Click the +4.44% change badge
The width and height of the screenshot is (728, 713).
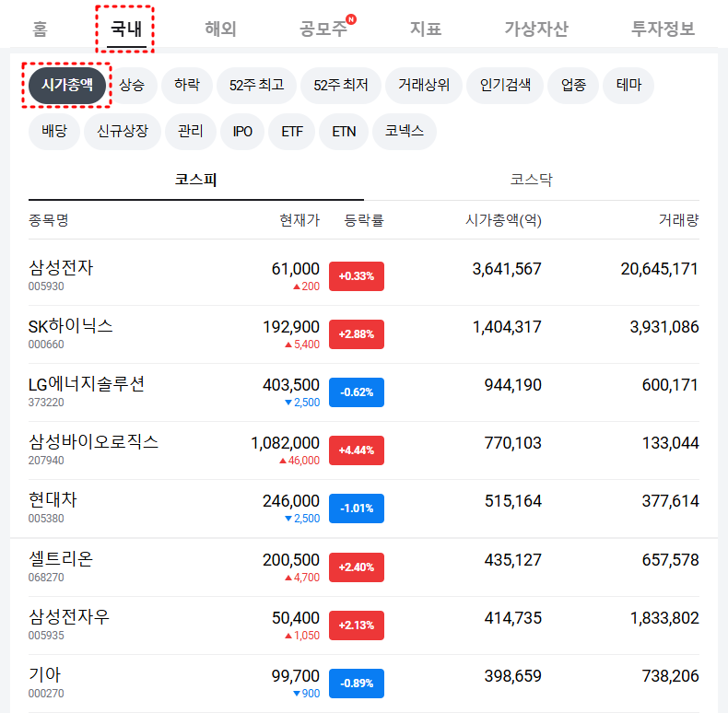[357, 450]
